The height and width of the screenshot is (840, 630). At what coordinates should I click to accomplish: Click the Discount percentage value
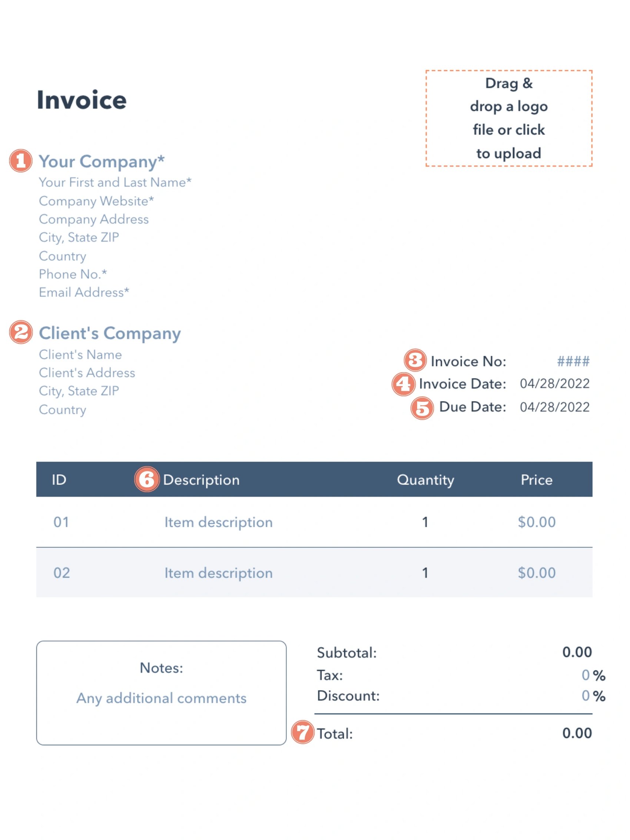pos(585,696)
